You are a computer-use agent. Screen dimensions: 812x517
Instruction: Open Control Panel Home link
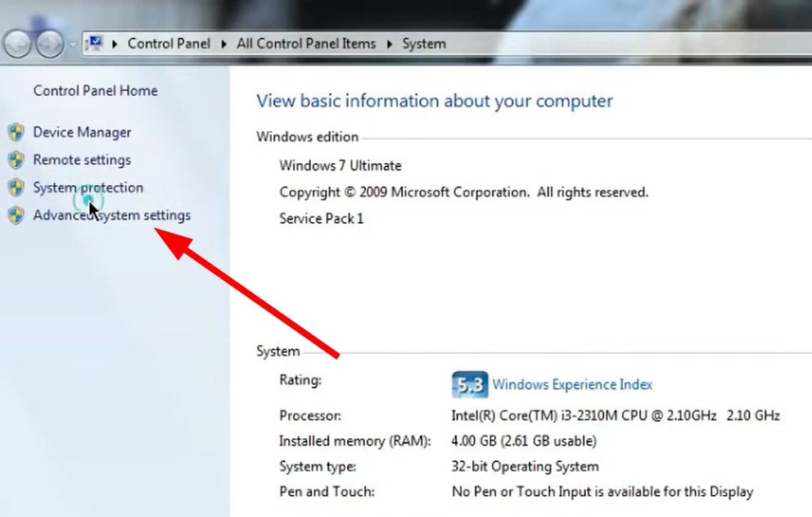click(95, 91)
